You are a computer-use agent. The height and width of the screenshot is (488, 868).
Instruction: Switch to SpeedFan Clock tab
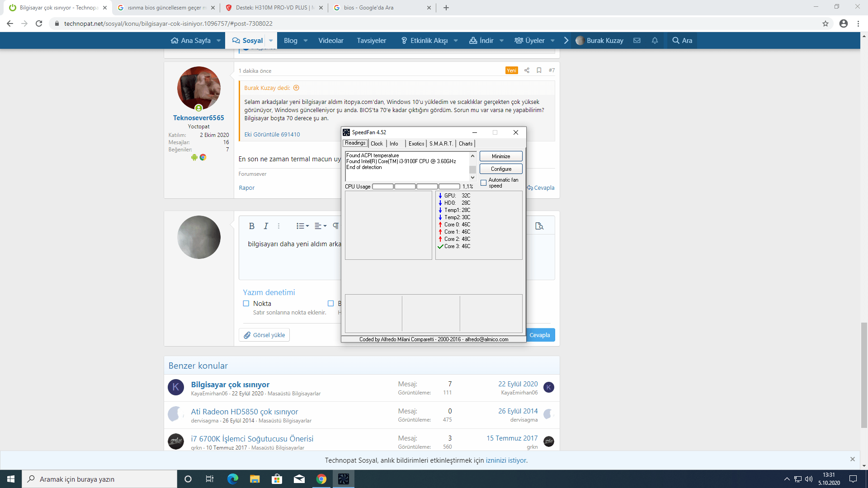(x=377, y=144)
